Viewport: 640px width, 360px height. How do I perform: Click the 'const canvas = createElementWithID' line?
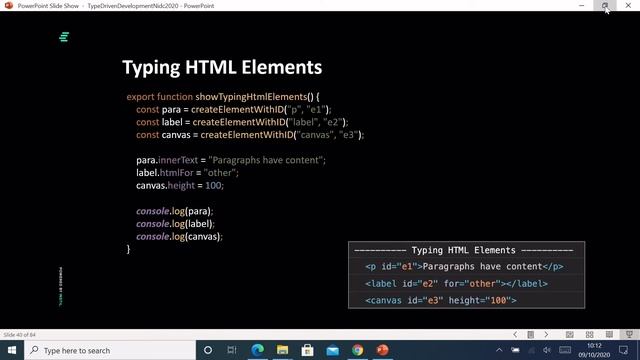(250, 135)
